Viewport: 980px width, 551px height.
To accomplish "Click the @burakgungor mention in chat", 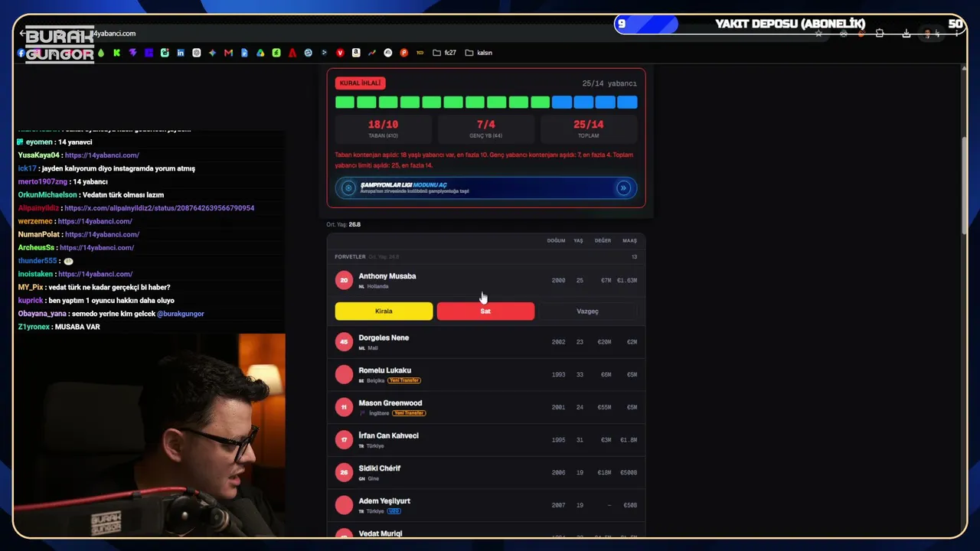I will (x=181, y=314).
